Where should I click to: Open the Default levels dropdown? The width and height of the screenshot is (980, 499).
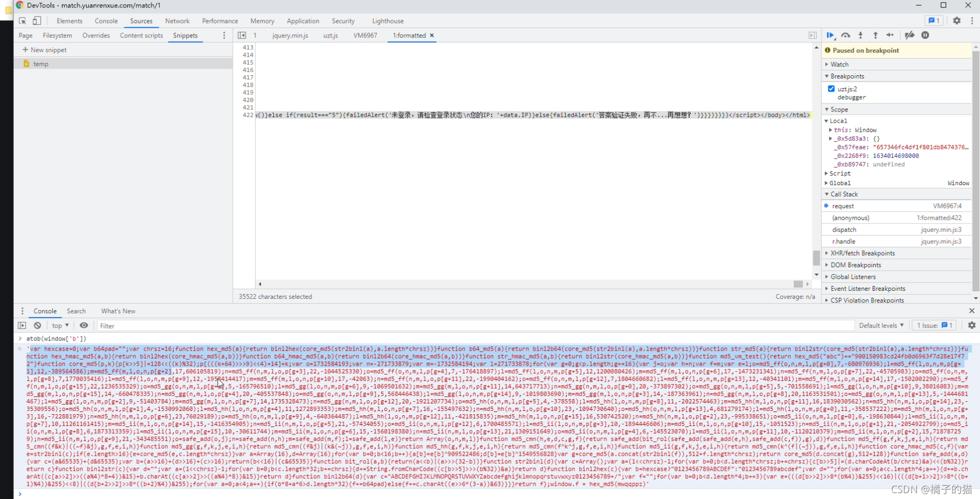(x=881, y=326)
